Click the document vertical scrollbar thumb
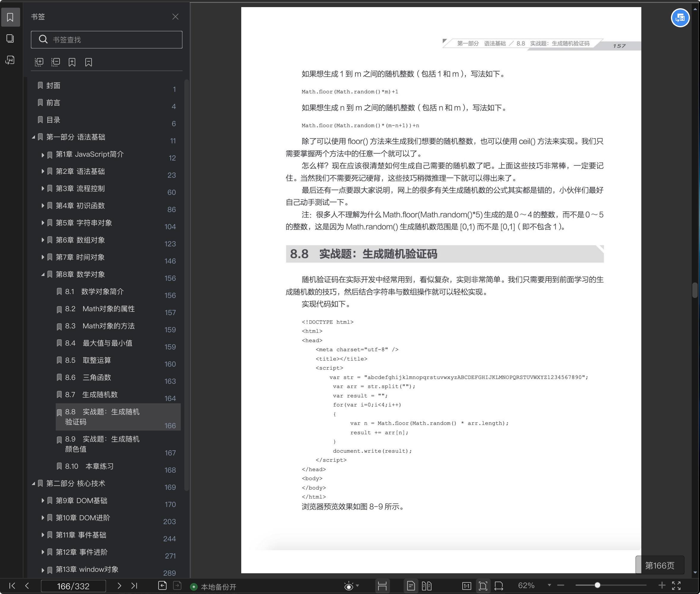Screen dimensions: 700x594 [695, 290]
